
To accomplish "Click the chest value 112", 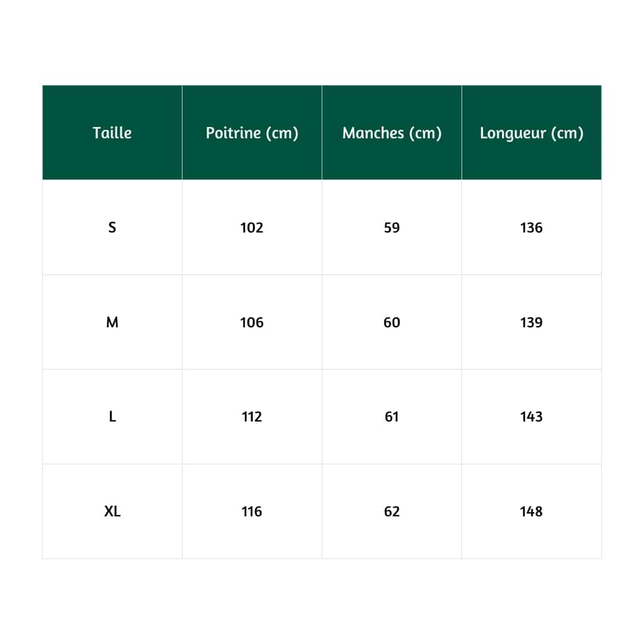I will (252, 417).
